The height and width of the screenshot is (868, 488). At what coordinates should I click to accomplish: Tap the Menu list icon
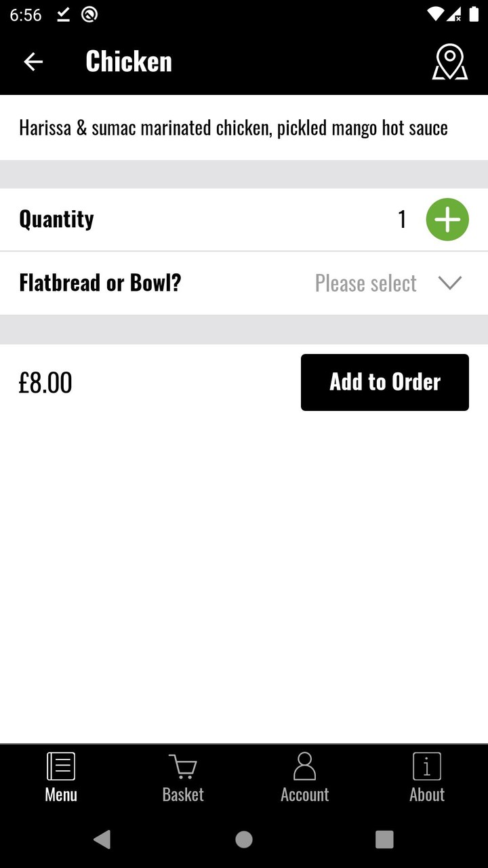61,766
